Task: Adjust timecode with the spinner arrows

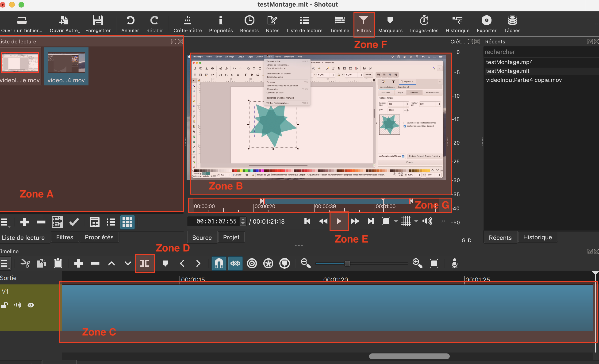Action: [243, 221]
